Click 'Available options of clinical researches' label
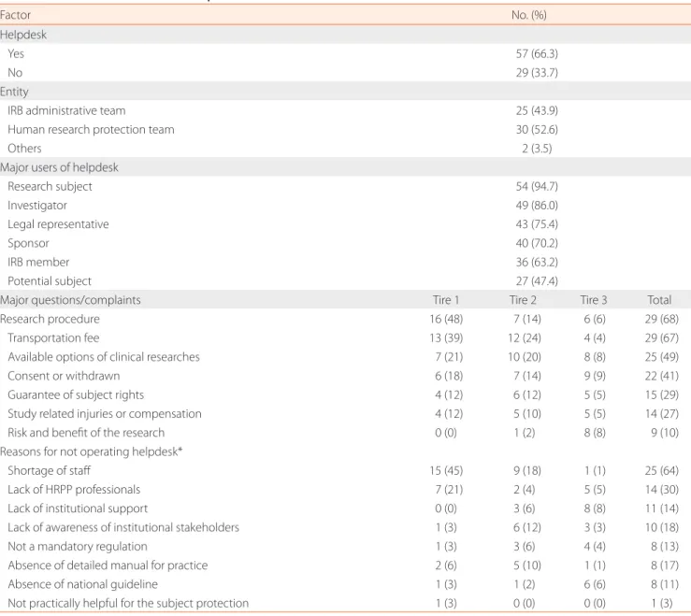691x616 pixels. click(104, 357)
